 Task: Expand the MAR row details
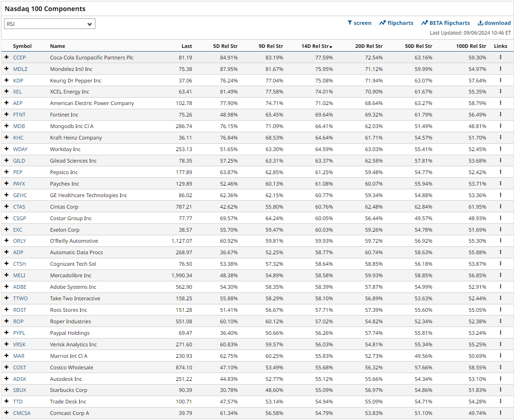tap(6, 356)
